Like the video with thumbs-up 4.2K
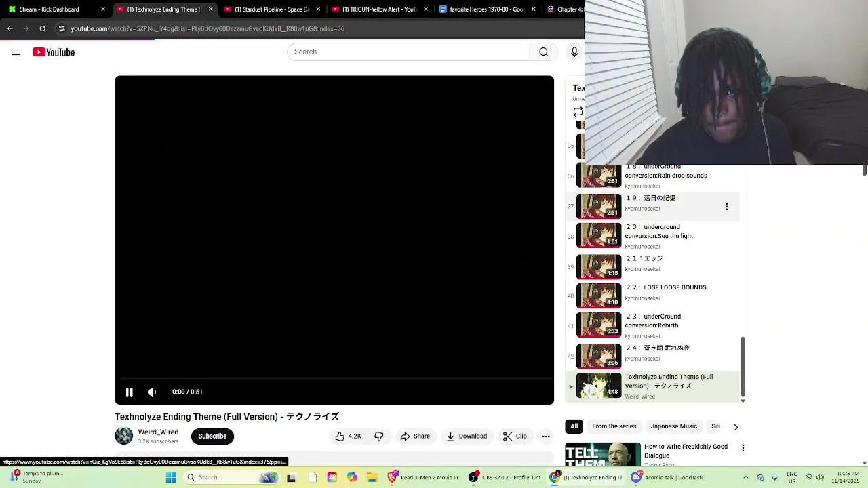The image size is (868, 488). point(348,436)
